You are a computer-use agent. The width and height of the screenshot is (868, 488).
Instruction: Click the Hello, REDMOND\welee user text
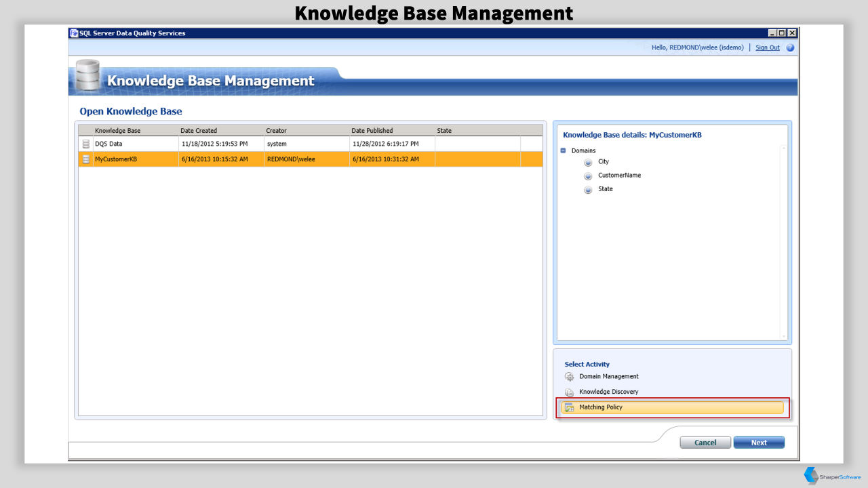coord(697,47)
